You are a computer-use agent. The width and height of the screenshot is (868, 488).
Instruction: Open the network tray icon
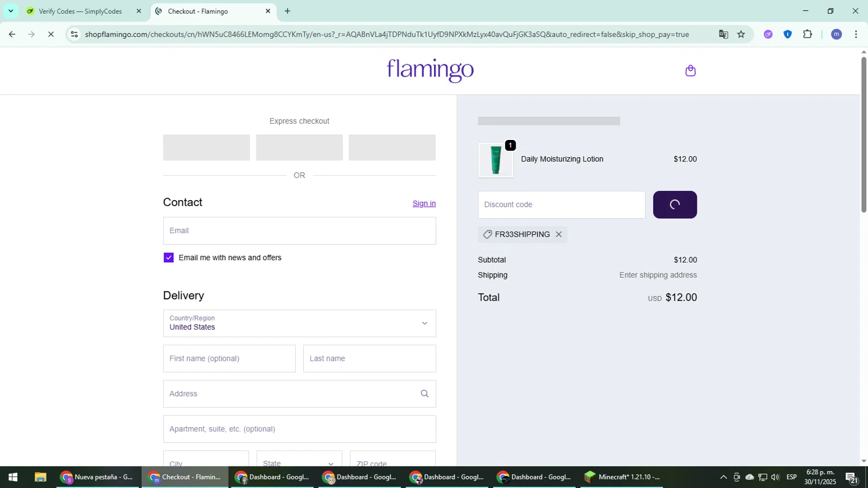tap(762, 477)
